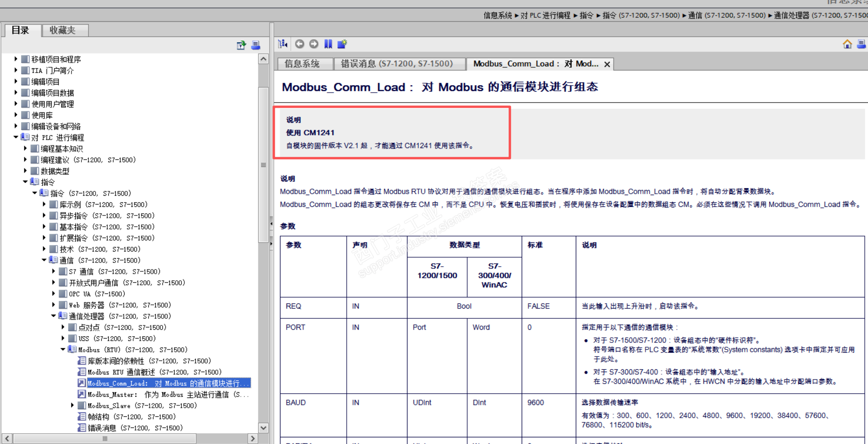Click the book icon beside 数据类型
Image resolution: width=868 pixels, height=444 pixels.
click(x=35, y=171)
